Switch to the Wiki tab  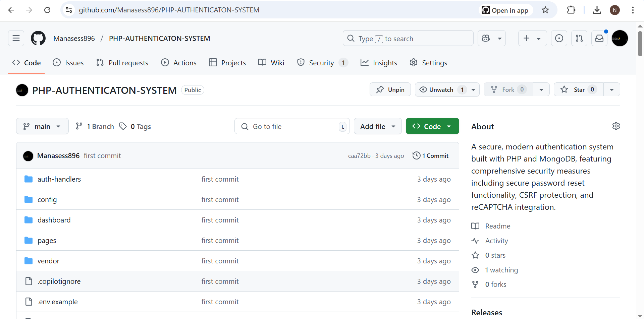click(271, 63)
